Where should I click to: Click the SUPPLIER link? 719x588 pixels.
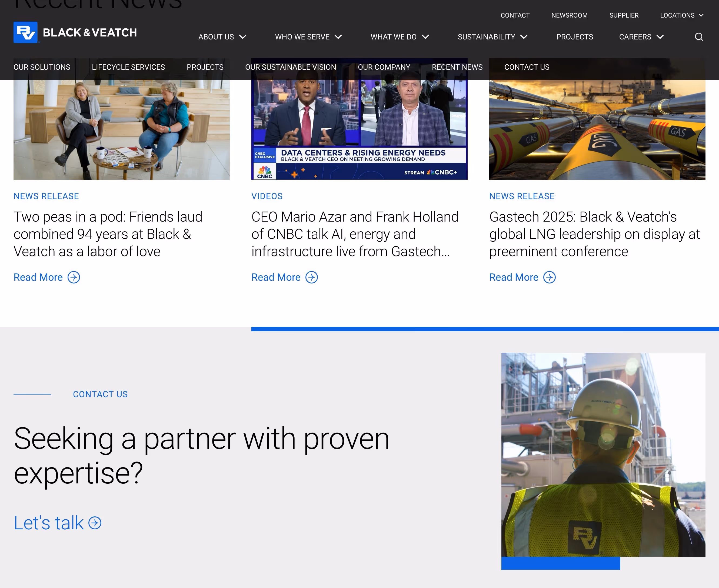coord(624,15)
